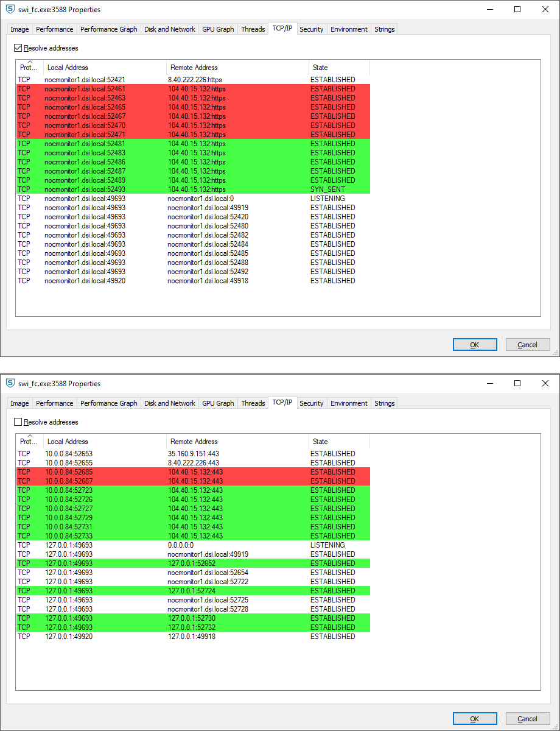
Task: Select row with remote 127.0.0.1:49918
Action: pyautogui.click(x=193, y=637)
